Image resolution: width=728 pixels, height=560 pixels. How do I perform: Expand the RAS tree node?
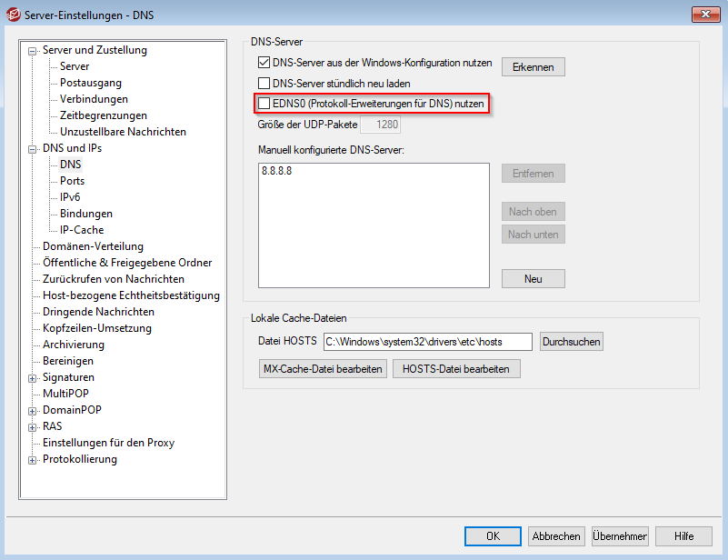33,427
